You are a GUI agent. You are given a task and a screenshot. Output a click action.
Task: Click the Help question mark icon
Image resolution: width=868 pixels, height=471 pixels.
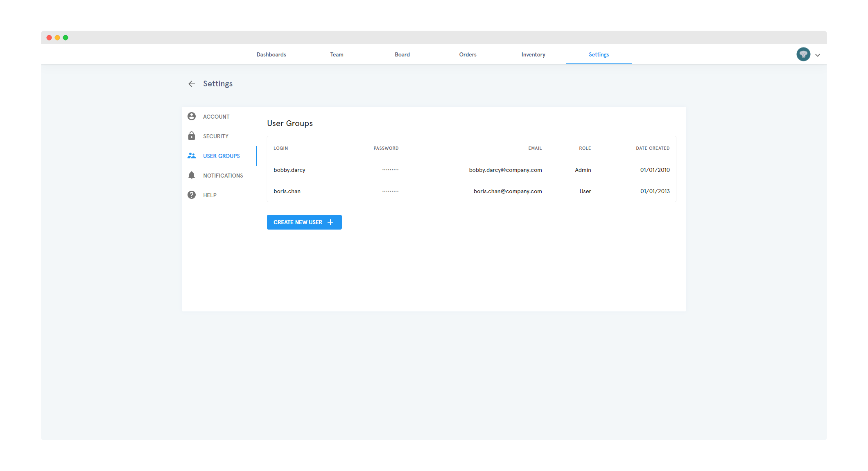191,195
